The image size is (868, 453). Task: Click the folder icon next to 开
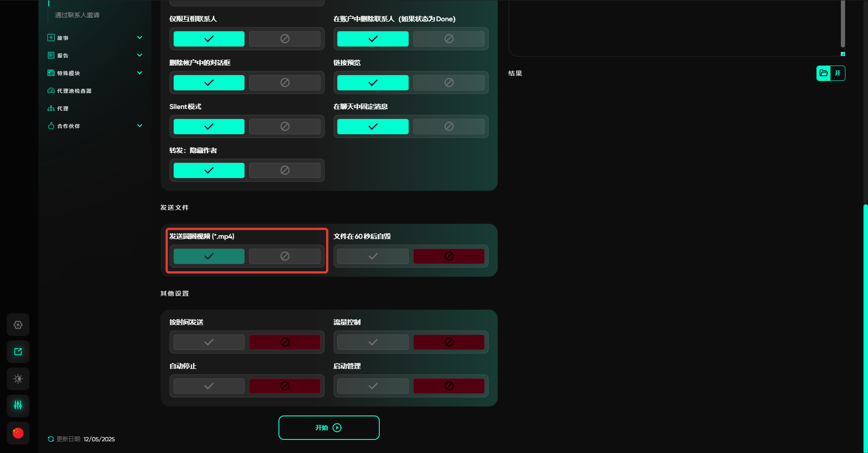tap(824, 73)
